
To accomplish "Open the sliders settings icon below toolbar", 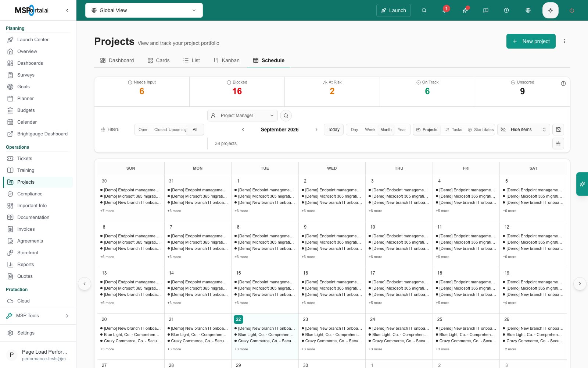I will (x=558, y=144).
